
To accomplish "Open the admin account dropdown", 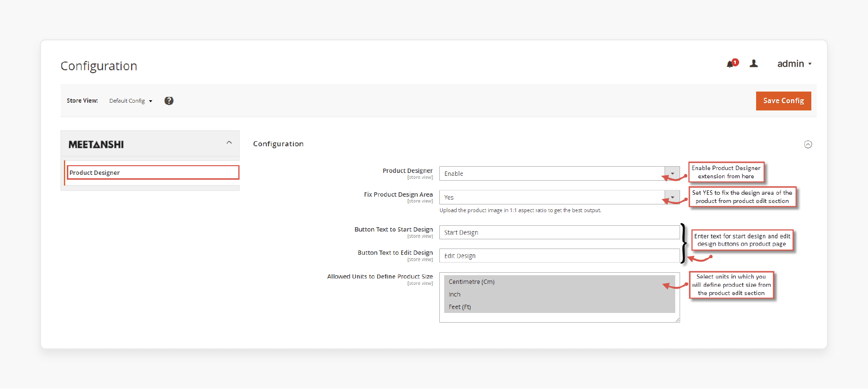I will [794, 63].
